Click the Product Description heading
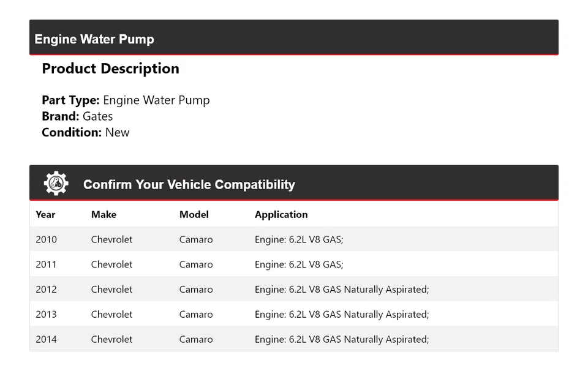 tap(110, 69)
